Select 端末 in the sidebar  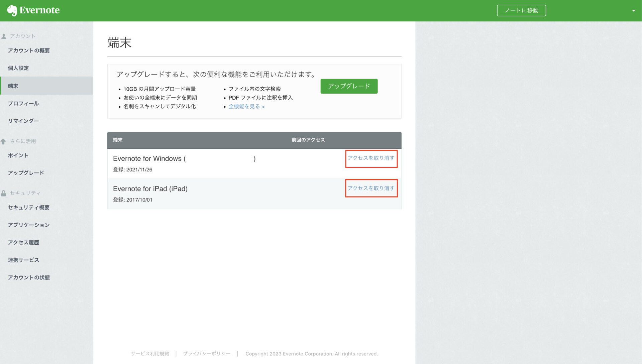[13, 86]
